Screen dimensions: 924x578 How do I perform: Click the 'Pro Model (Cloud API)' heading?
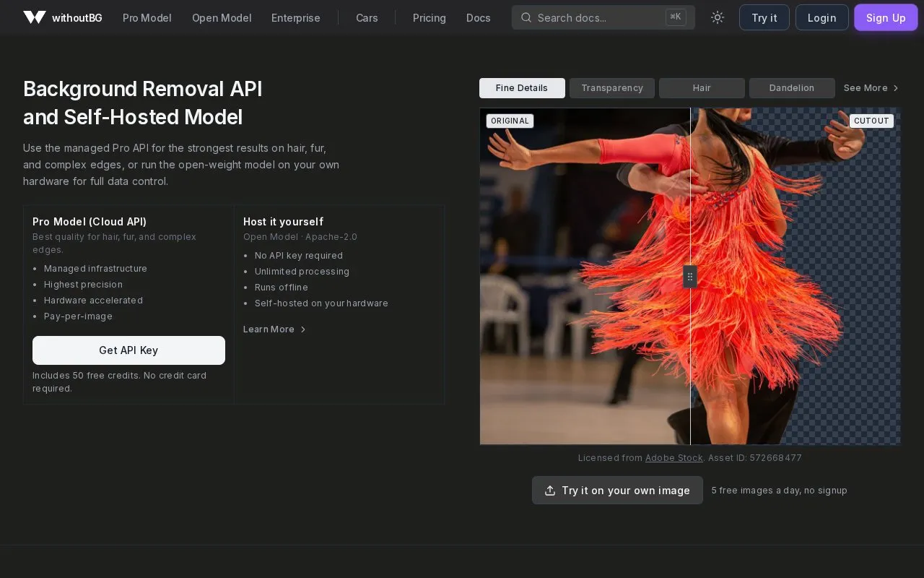pyautogui.click(x=90, y=222)
